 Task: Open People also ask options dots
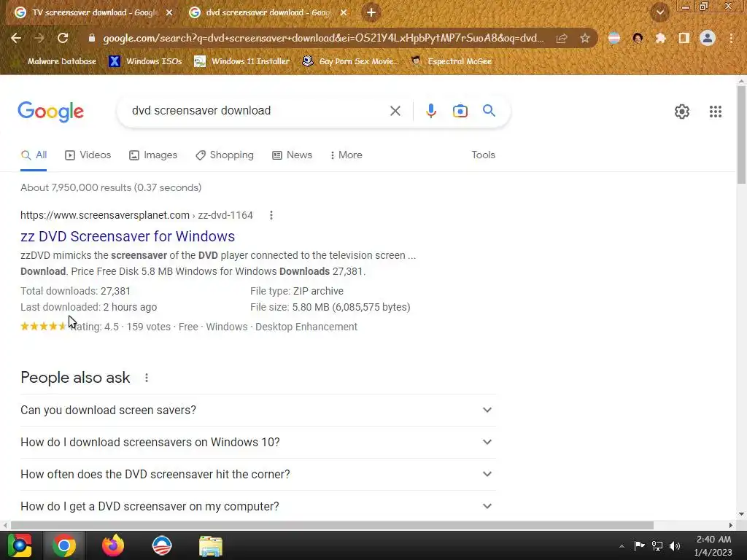pos(146,378)
